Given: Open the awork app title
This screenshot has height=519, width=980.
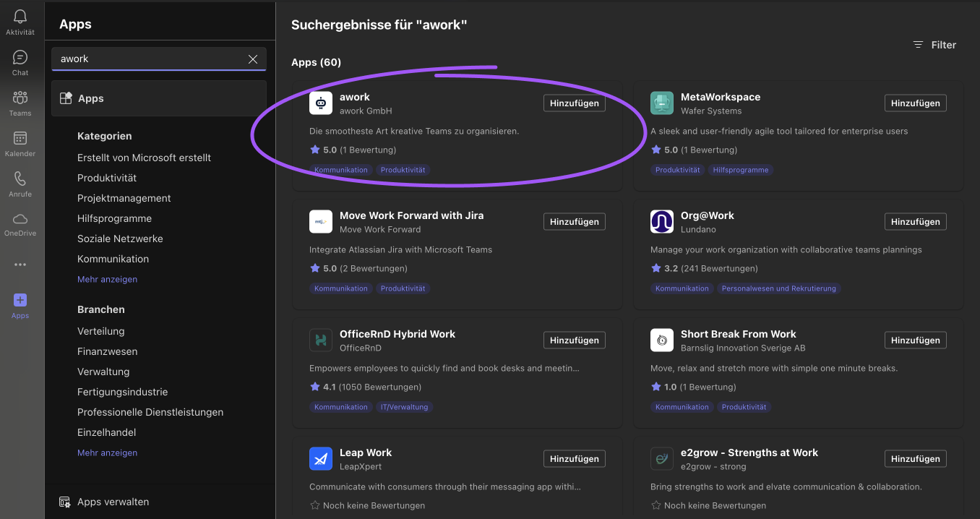Looking at the screenshot, I should pyautogui.click(x=355, y=97).
